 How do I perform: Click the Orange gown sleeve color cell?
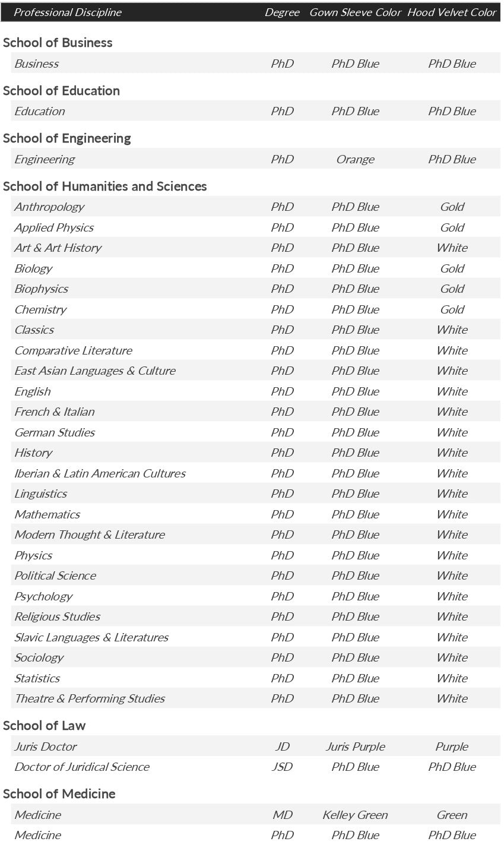click(355, 159)
